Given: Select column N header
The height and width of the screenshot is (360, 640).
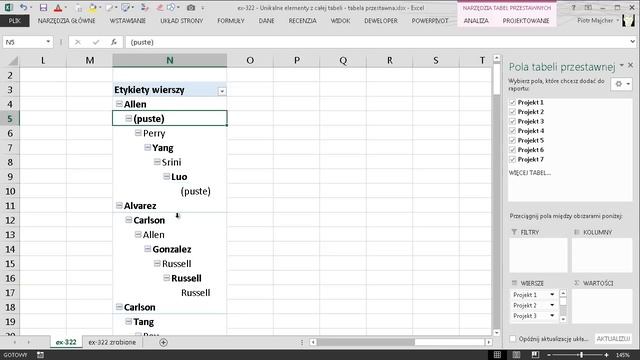Looking at the screenshot, I should tap(170, 60).
